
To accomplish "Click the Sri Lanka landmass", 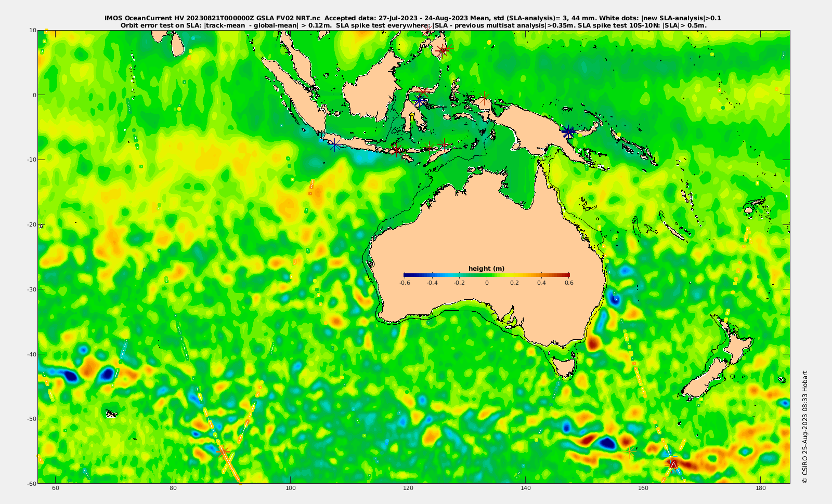I will tap(178, 45).
